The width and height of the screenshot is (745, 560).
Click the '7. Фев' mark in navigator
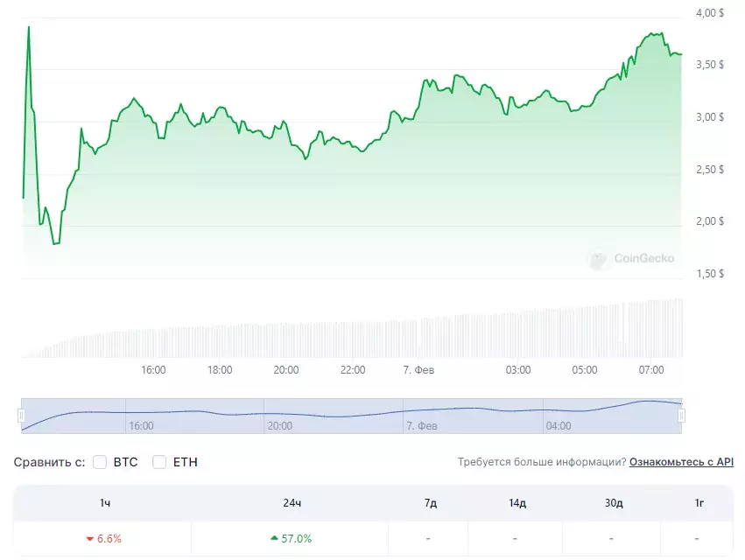coord(421,425)
